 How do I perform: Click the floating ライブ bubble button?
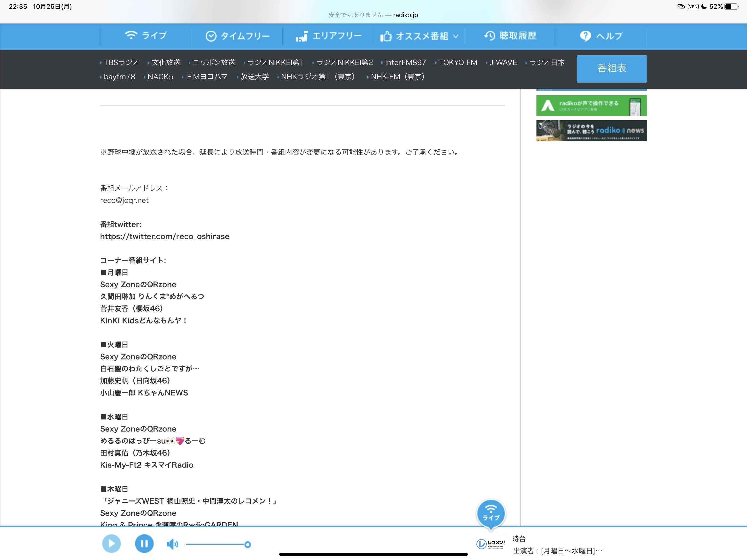pos(491,514)
